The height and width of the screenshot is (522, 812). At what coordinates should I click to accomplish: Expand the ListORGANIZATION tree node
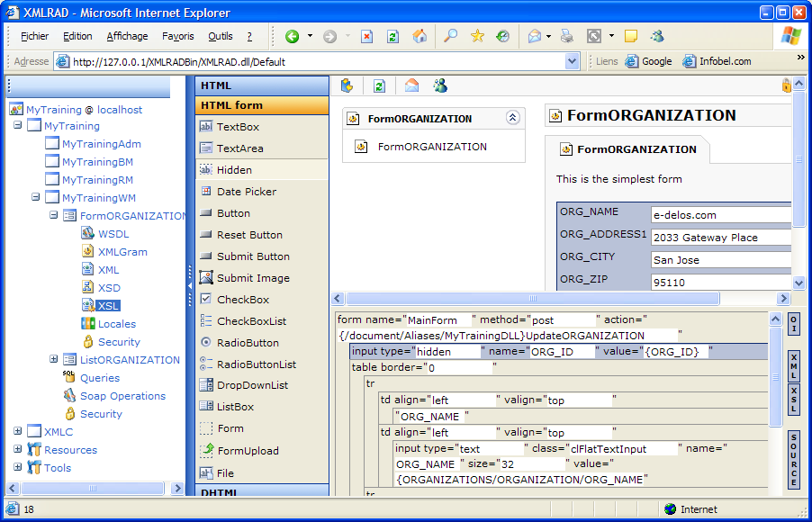click(x=54, y=360)
